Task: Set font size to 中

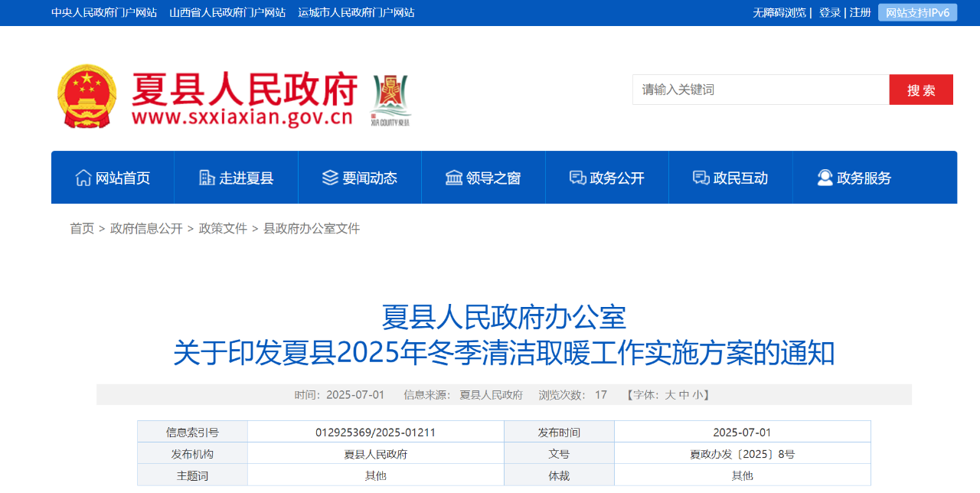Action: point(684,395)
